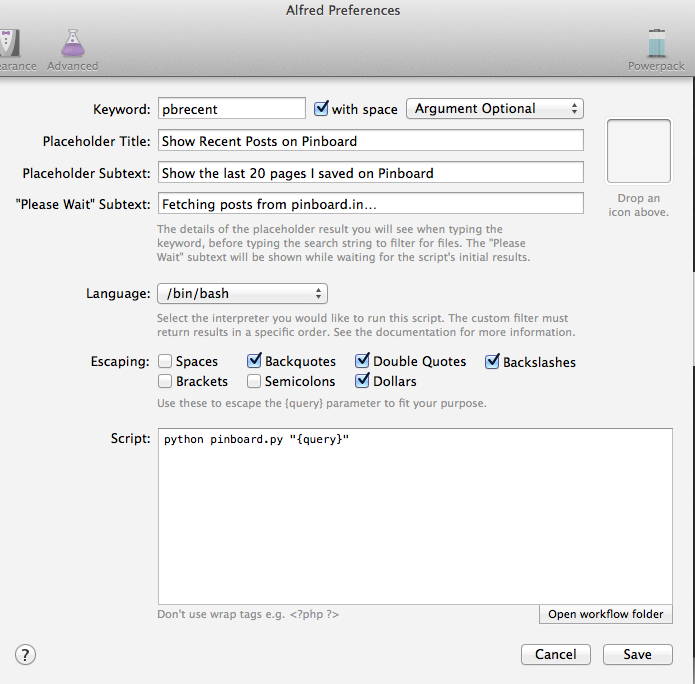The width and height of the screenshot is (695, 684).
Task: Open the Argument Optional dropdown
Action: pos(495,109)
